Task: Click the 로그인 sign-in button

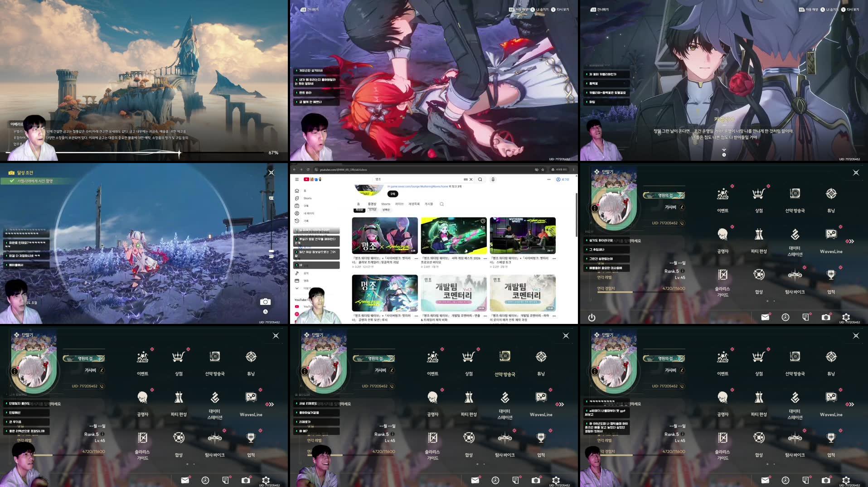Action: tap(563, 179)
